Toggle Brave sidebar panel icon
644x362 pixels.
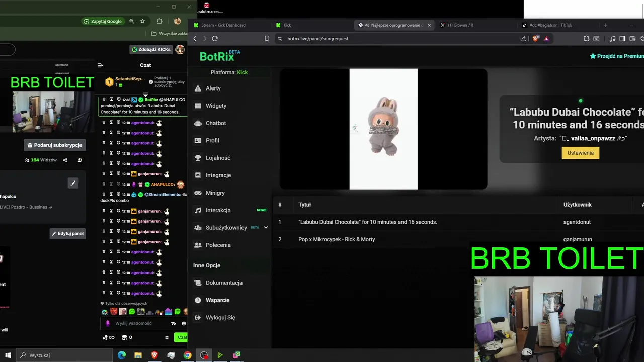tap(622, 39)
